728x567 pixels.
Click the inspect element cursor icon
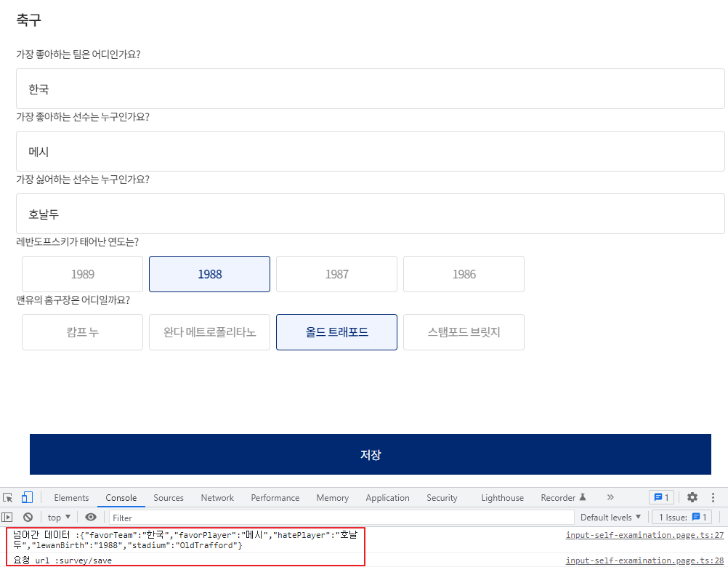pyautogui.click(x=7, y=497)
